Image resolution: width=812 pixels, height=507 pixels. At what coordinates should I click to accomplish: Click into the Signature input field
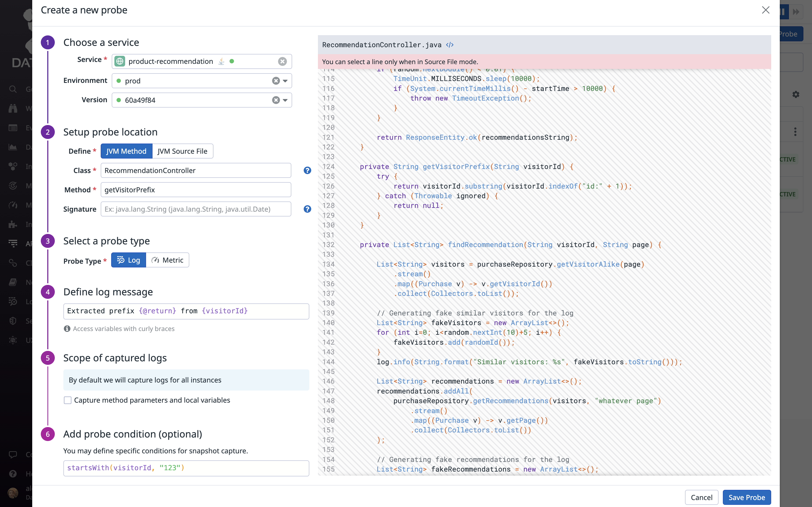click(x=196, y=209)
